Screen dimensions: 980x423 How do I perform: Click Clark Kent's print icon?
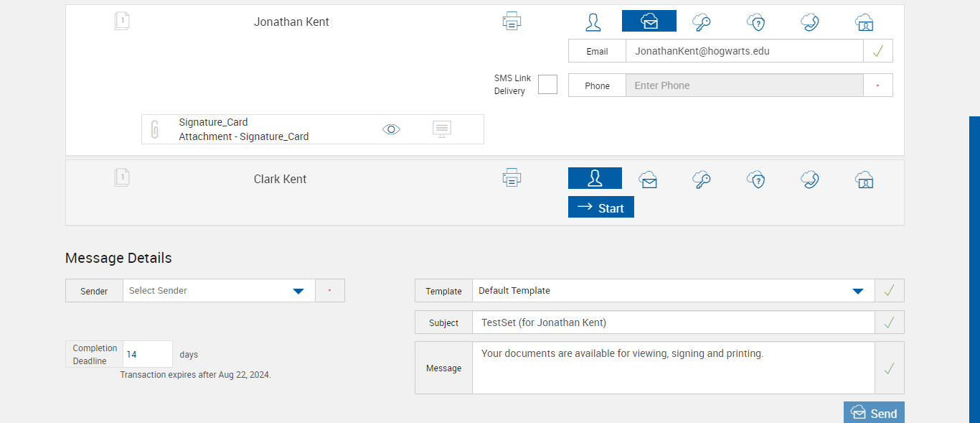[512, 178]
